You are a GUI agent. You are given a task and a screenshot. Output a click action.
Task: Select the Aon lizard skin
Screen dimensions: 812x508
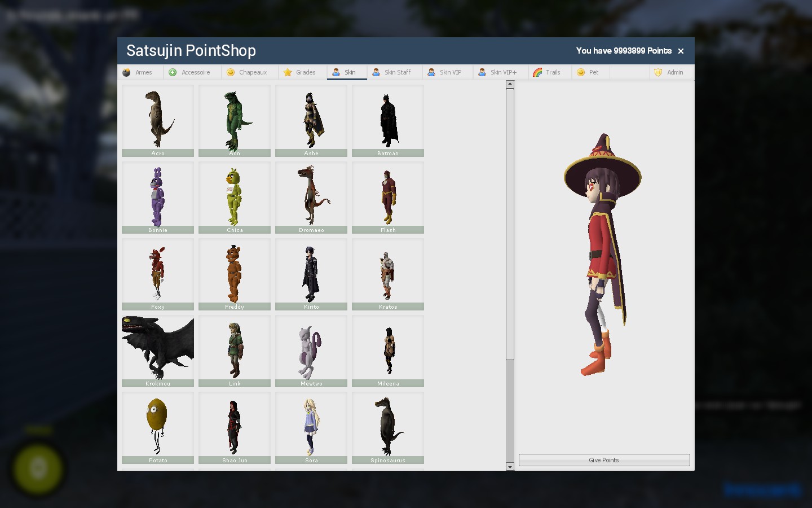tap(235, 121)
